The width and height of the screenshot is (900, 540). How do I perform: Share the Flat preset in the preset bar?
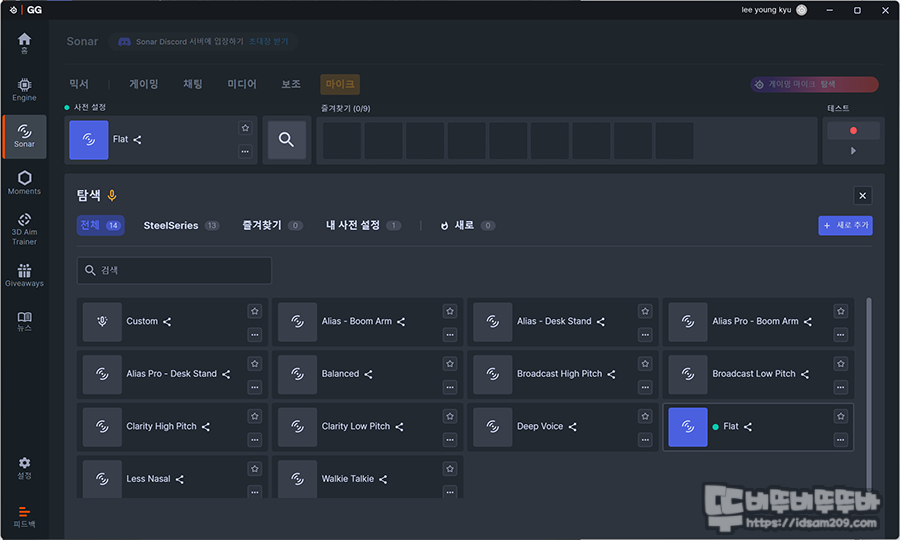point(137,139)
